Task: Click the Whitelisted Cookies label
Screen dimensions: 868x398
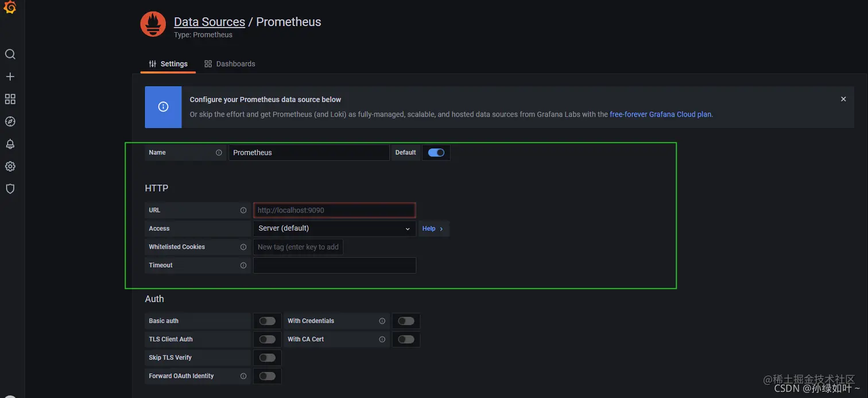Action: click(177, 247)
